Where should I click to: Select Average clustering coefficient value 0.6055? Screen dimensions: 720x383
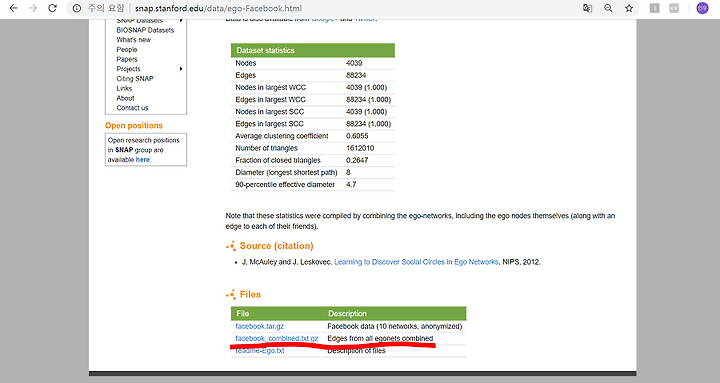(357, 136)
